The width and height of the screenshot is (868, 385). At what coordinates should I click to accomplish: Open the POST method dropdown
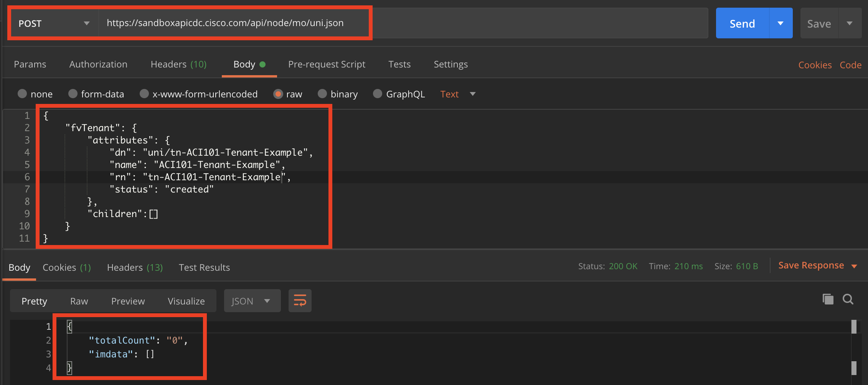pos(54,23)
